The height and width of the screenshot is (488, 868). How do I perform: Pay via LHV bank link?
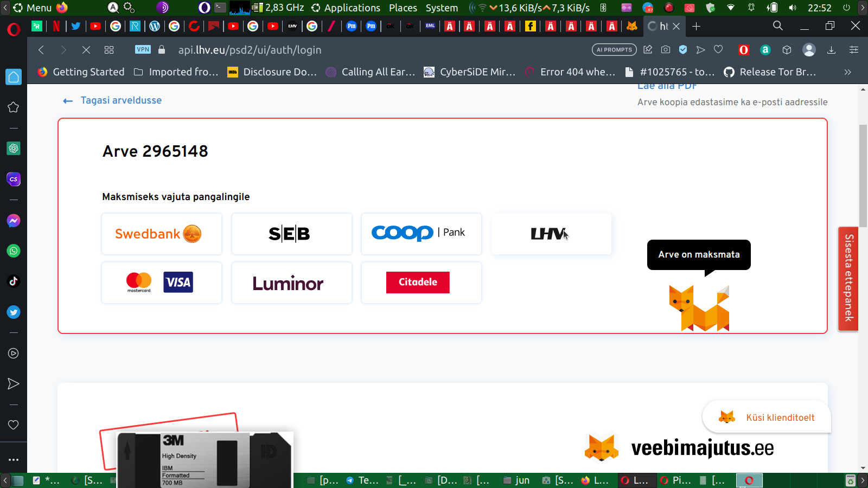click(x=552, y=234)
